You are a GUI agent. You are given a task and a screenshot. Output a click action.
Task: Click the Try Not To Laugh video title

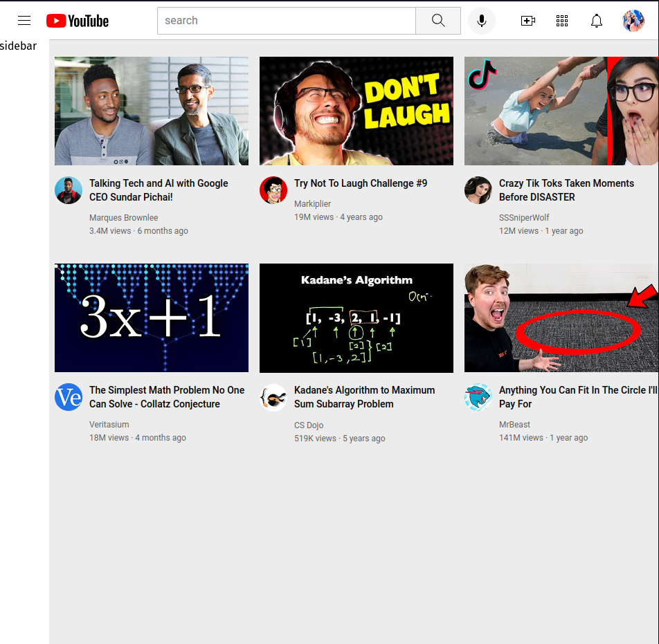(x=361, y=183)
